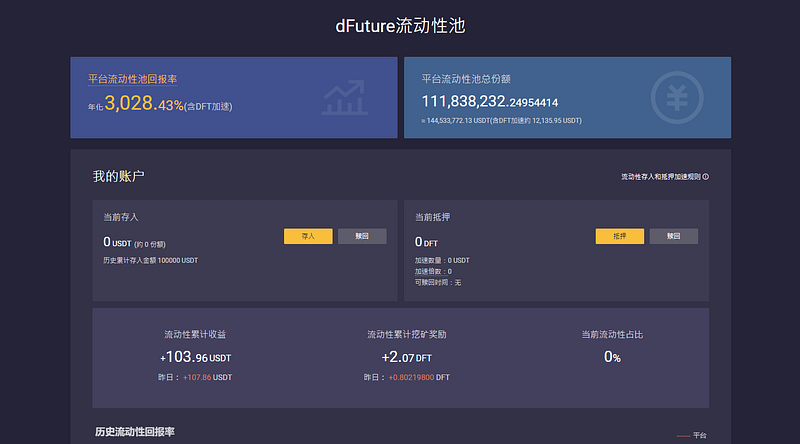This screenshot has width=800, height=444.
Task: Click the +2.07 DFT mining reward value
Action: (x=407, y=357)
